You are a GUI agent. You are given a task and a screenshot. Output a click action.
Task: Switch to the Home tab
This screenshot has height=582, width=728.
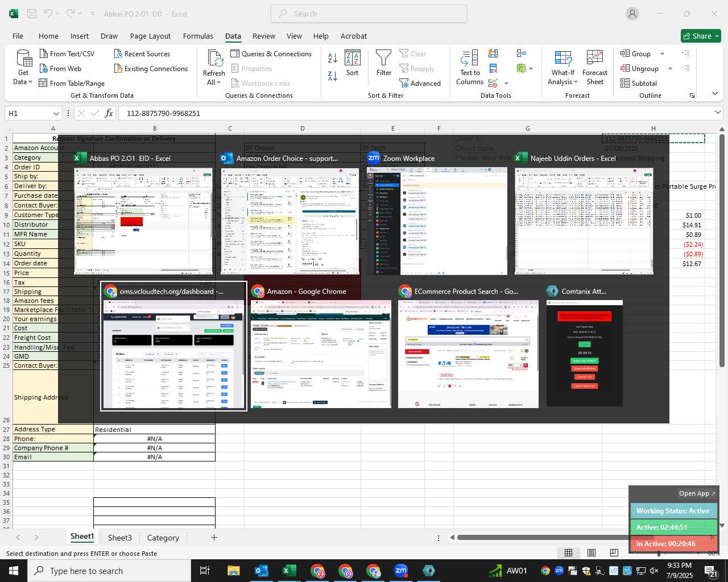[48, 36]
